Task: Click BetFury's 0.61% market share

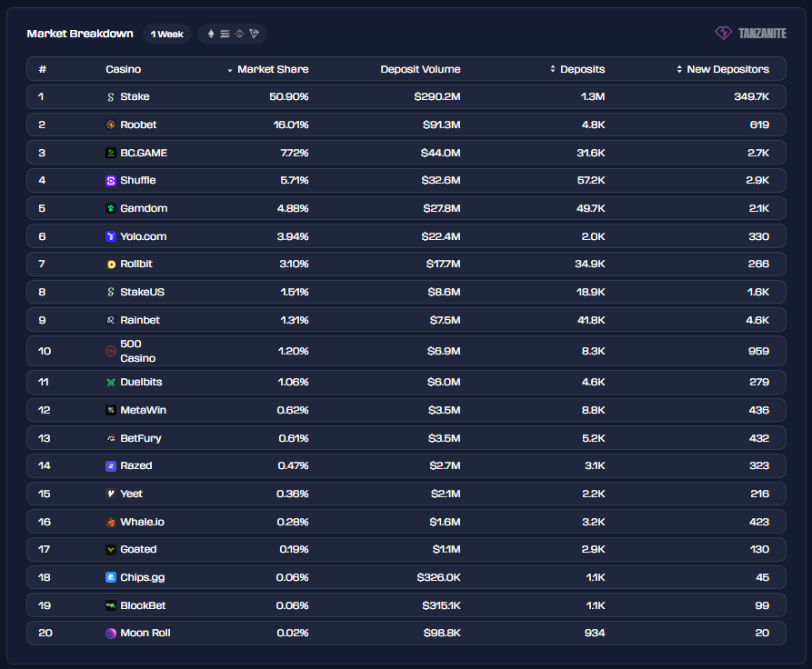Action: click(x=294, y=438)
